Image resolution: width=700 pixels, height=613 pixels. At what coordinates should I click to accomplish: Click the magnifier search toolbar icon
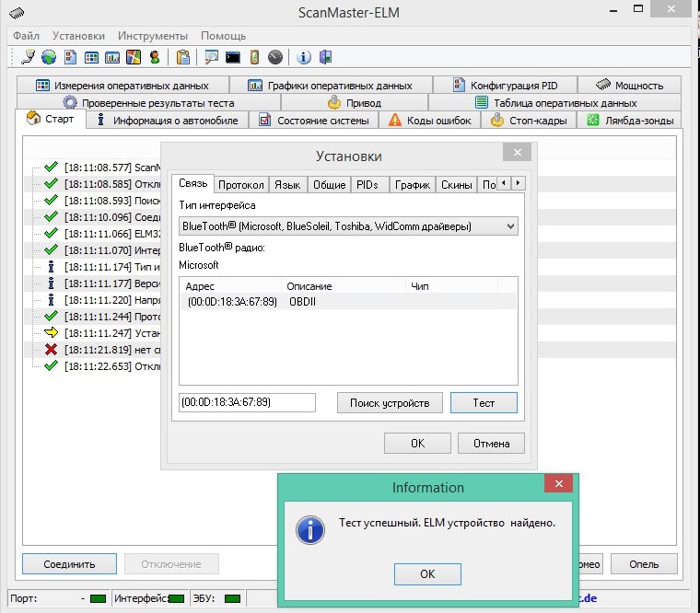(211, 57)
